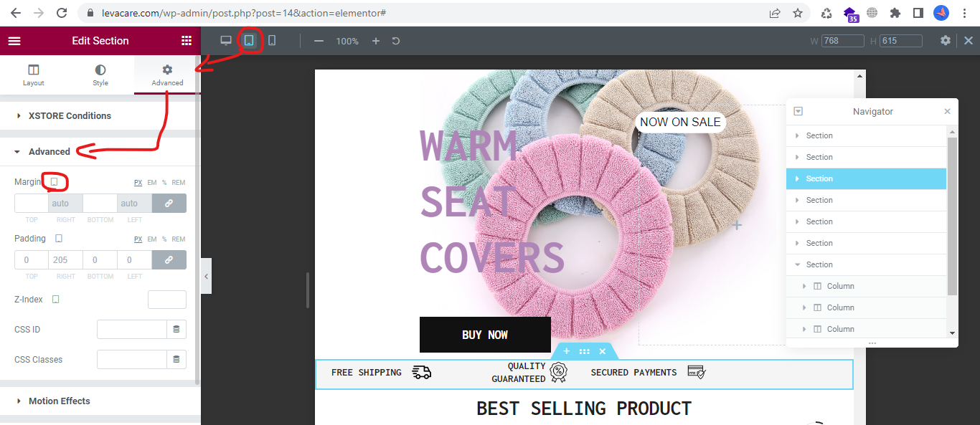Screen dimensions: 980x425
Task: Go back in browser
Action: point(16,13)
